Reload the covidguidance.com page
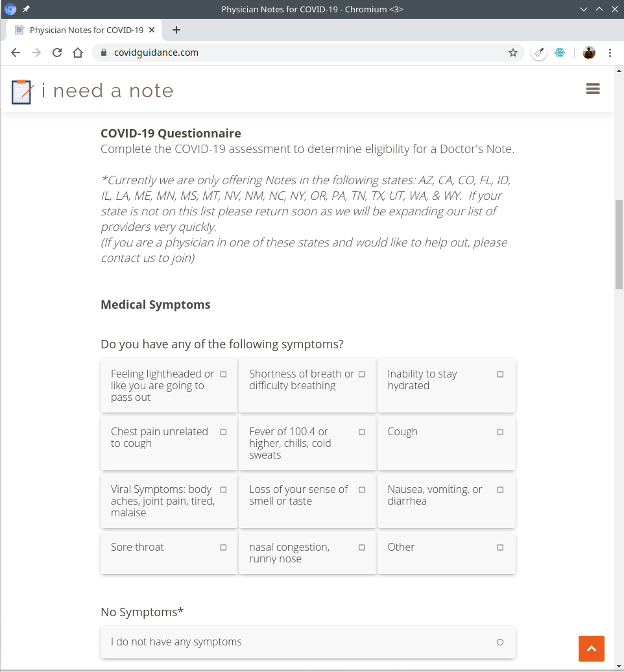624x672 pixels. (57, 53)
